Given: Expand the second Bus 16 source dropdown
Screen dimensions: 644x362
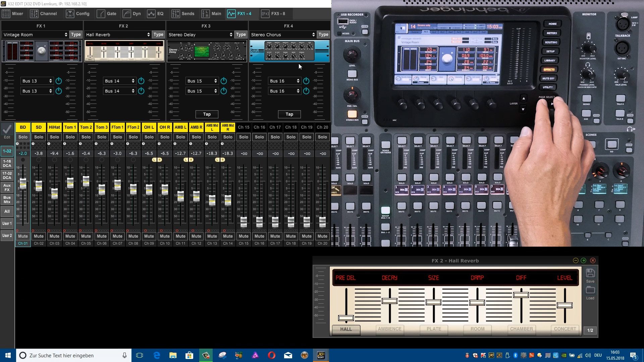Looking at the screenshot, I should (284, 91).
